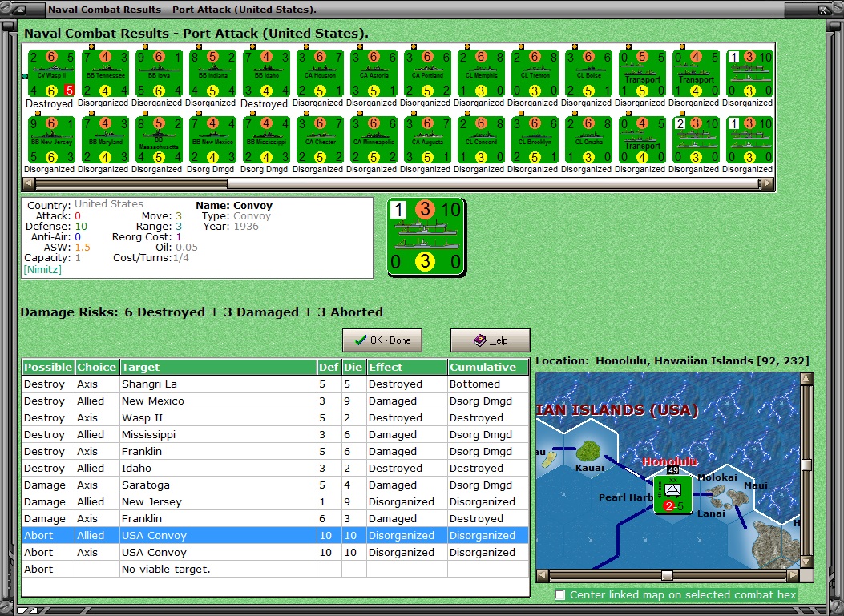Screen dimensions: 844x616
Task: Select the Damage Axis Franklin row
Action: pos(275,518)
